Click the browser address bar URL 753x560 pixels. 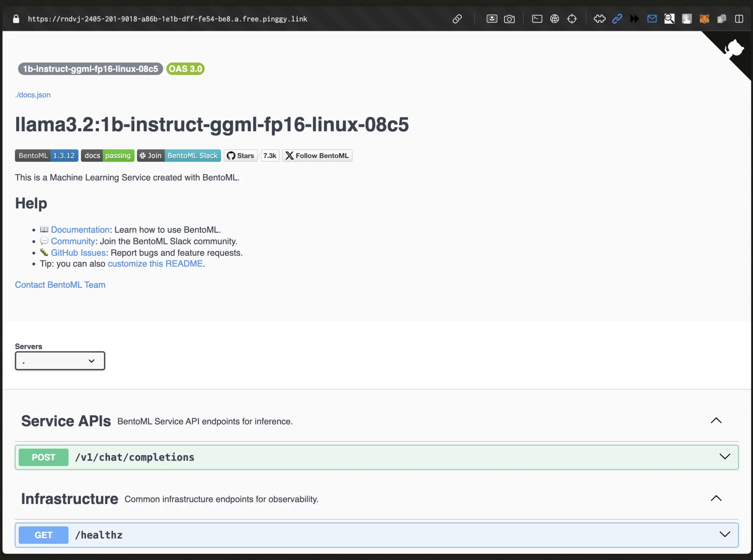click(167, 19)
